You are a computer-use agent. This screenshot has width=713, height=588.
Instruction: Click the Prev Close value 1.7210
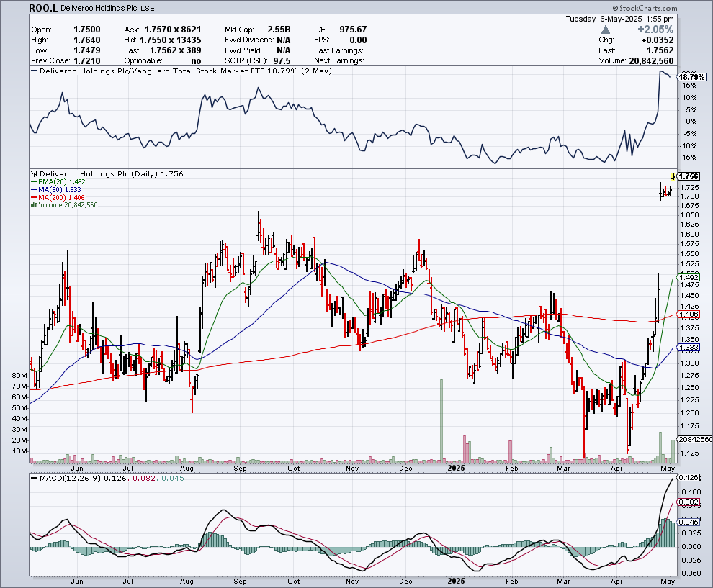coord(87,61)
